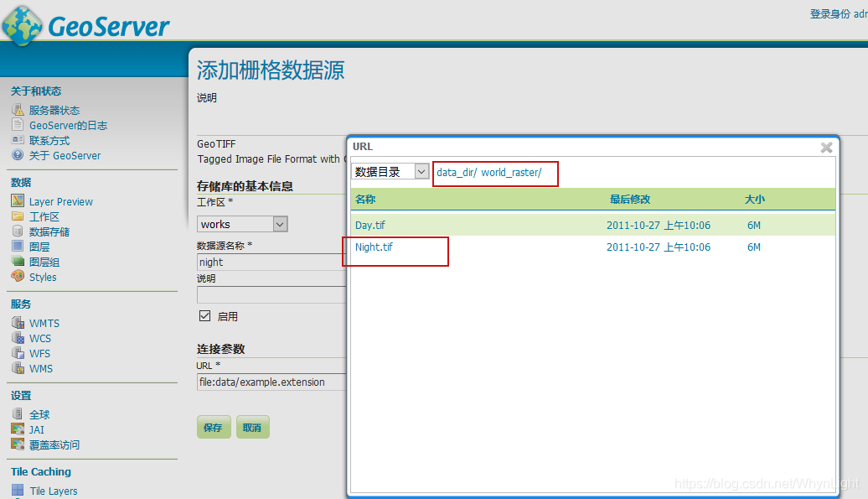Open 数据存储 stores link
The width and height of the screenshot is (868, 499).
point(49,231)
